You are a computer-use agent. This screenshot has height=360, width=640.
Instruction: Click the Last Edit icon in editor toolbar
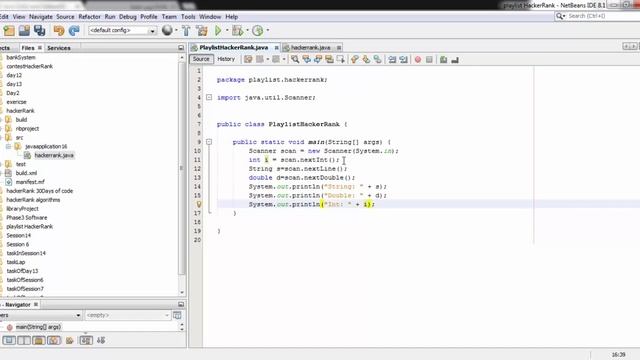click(248, 60)
